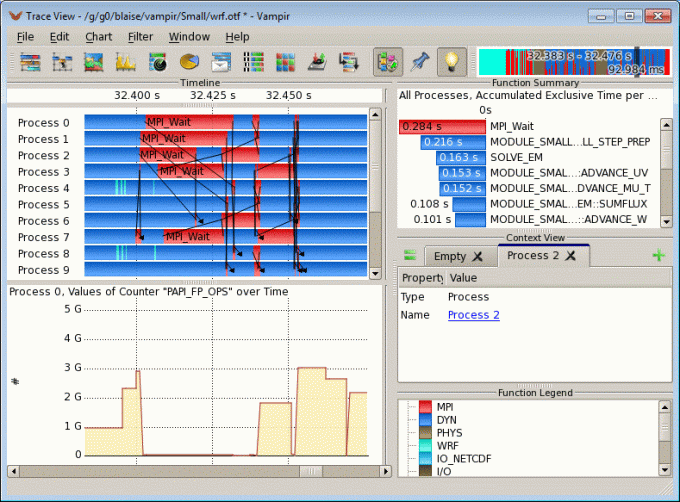Click the aqua WRF color swatch
The image size is (680, 502).
[x=425, y=446]
